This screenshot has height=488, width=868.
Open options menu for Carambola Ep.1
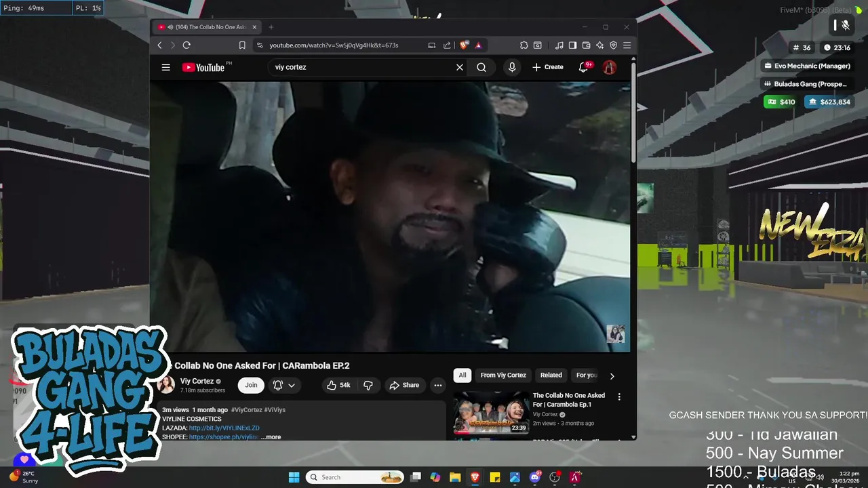619,396
